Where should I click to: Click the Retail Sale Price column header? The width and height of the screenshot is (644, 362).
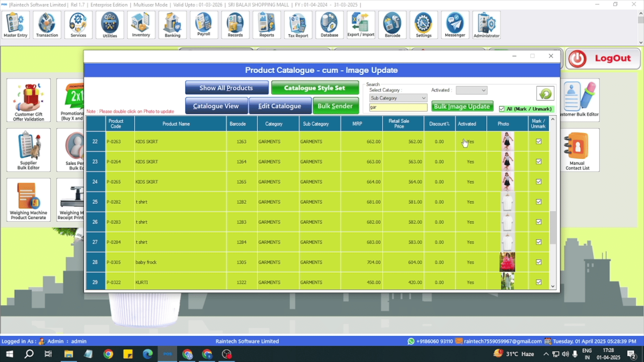[x=399, y=124]
